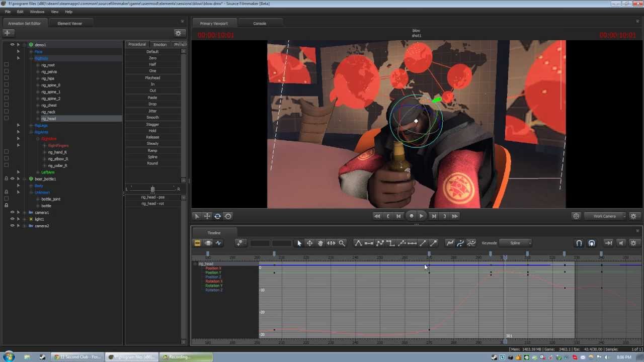644x362 pixels.
Task: Check the box beside bottle_joint
Action: click(6, 199)
